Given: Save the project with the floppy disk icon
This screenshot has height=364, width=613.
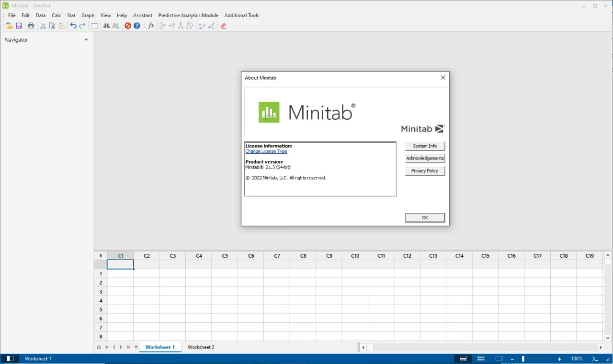Looking at the screenshot, I should click(x=19, y=26).
